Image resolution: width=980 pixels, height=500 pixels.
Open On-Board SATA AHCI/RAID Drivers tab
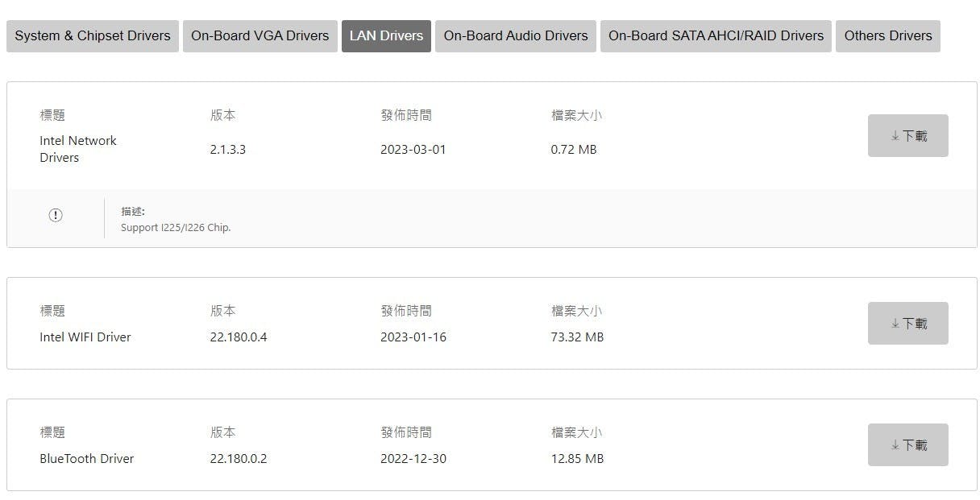tap(716, 36)
